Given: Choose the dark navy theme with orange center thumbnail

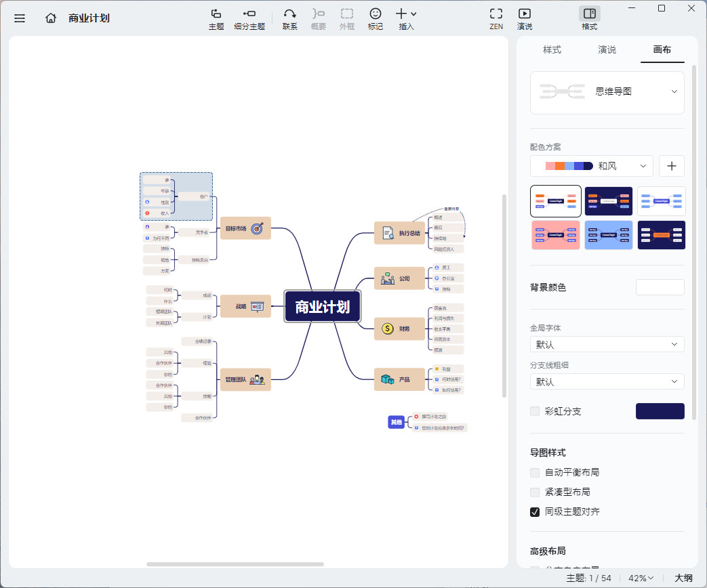Looking at the screenshot, I should pyautogui.click(x=661, y=235).
